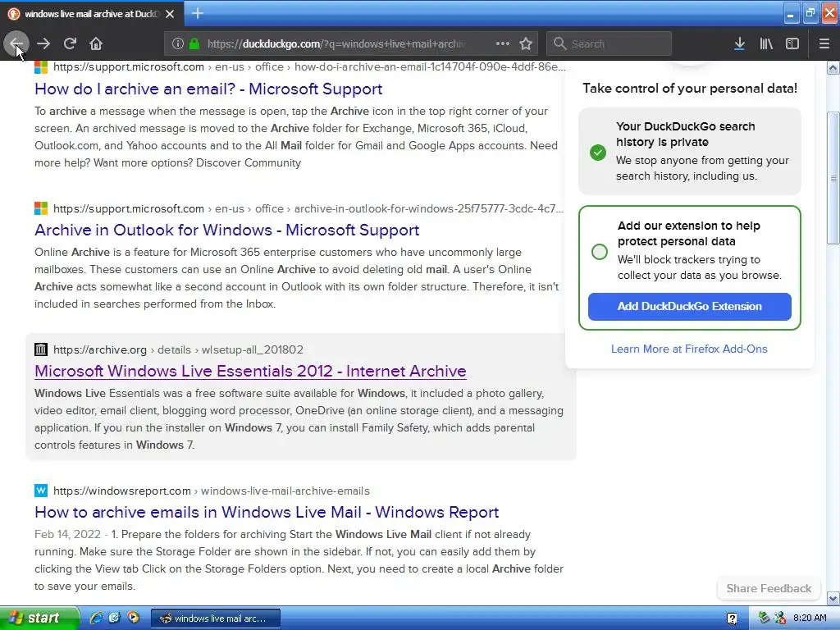Click Internet Archive favicon beside archive.org
The width and height of the screenshot is (840, 630).
point(41,349)
